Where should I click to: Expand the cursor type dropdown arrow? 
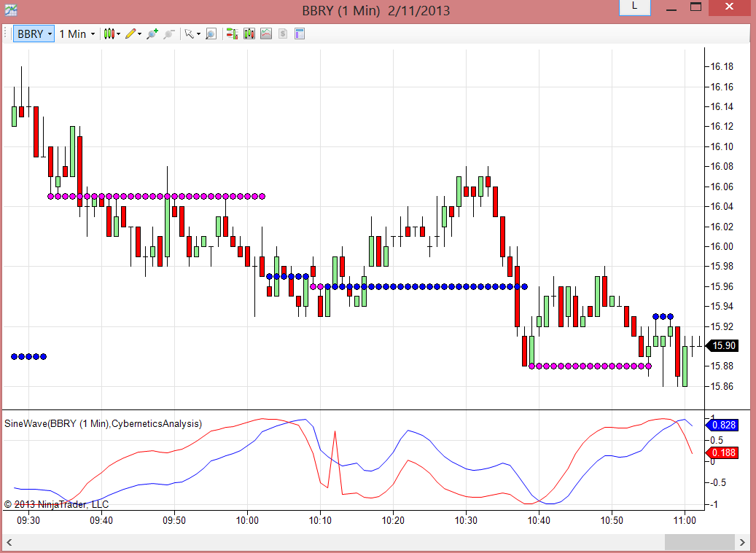point(198,34)
